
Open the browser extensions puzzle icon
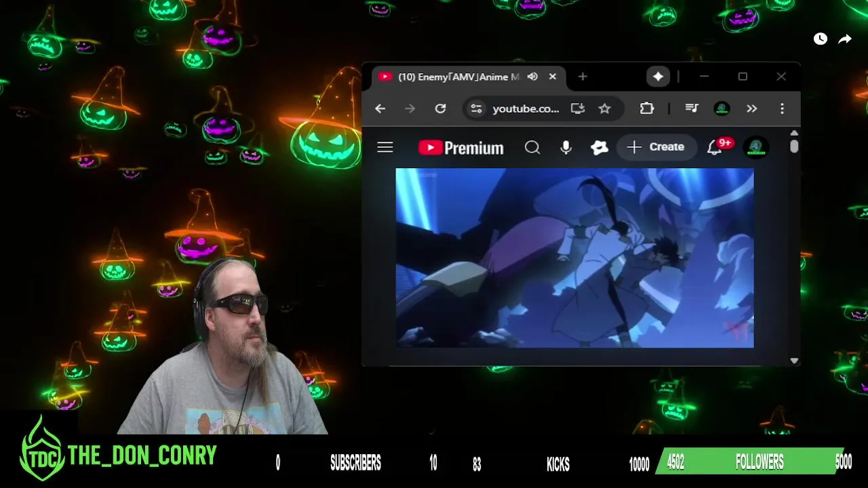647,108
